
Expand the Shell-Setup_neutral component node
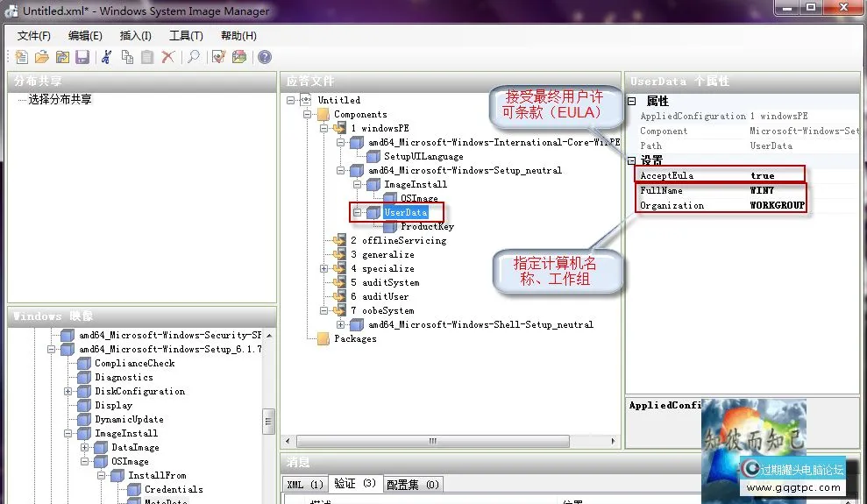[x=341, y=324]
